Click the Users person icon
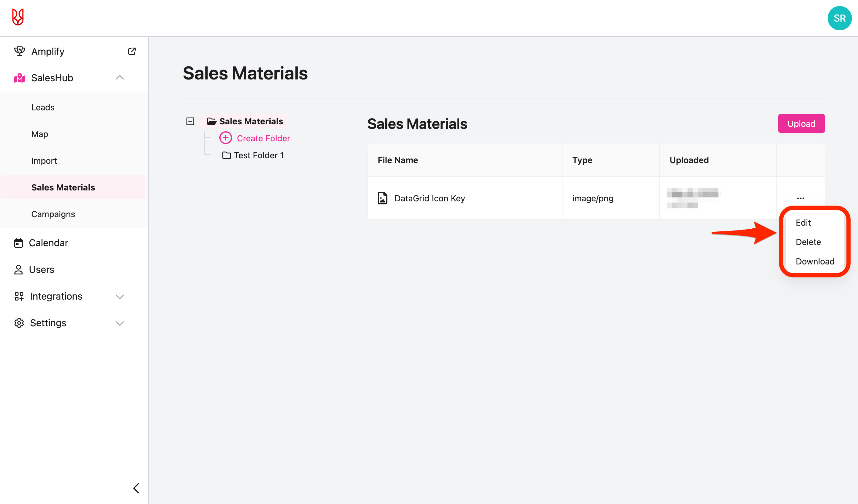Screen dimensions: 858x504 pos(19,269)
